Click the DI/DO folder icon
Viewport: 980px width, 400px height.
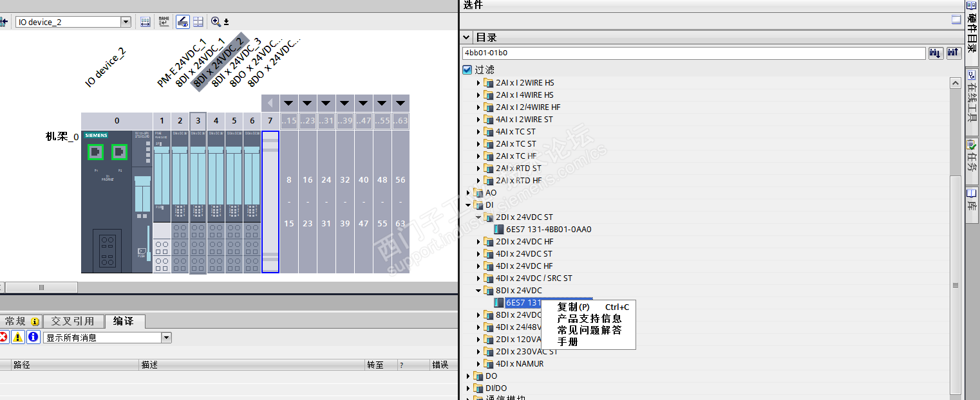[478, 388]
